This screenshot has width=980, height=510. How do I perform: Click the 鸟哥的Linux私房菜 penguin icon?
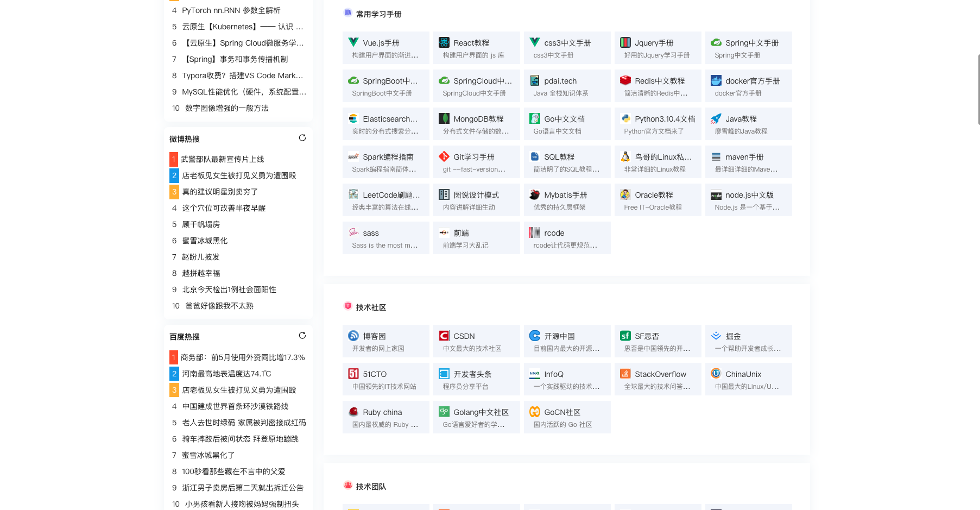(x=625, y=156)
